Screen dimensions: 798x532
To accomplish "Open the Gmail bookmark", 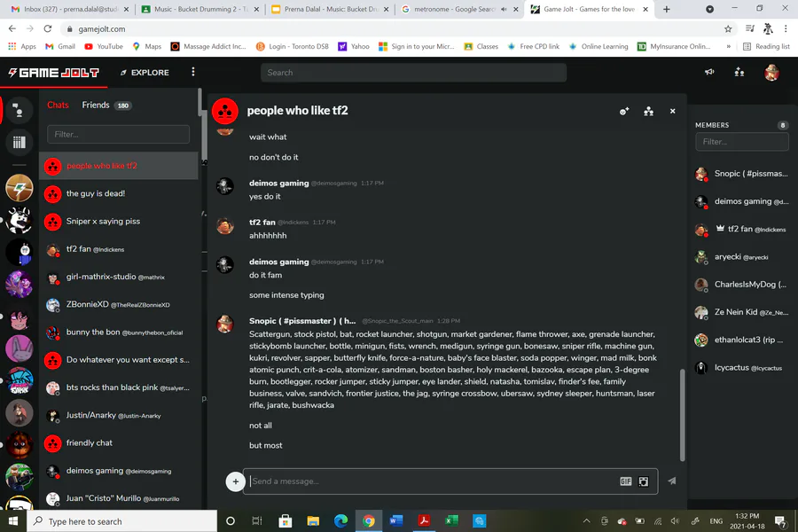I will (x=60, y=46).
